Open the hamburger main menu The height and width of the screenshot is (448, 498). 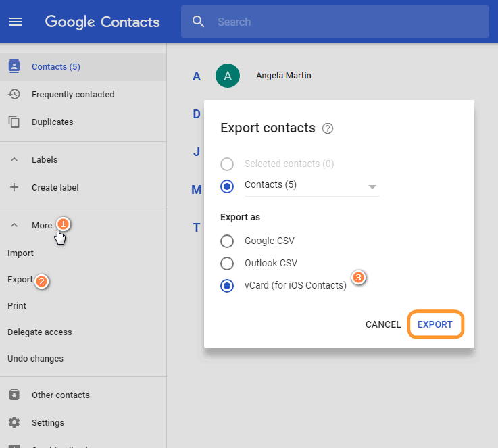[15, 22]
